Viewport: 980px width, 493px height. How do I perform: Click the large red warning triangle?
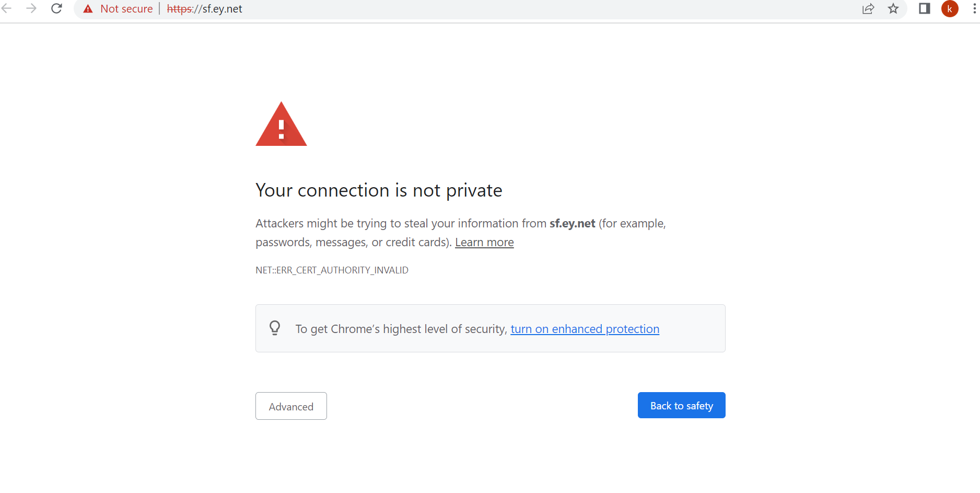[281, 125]
